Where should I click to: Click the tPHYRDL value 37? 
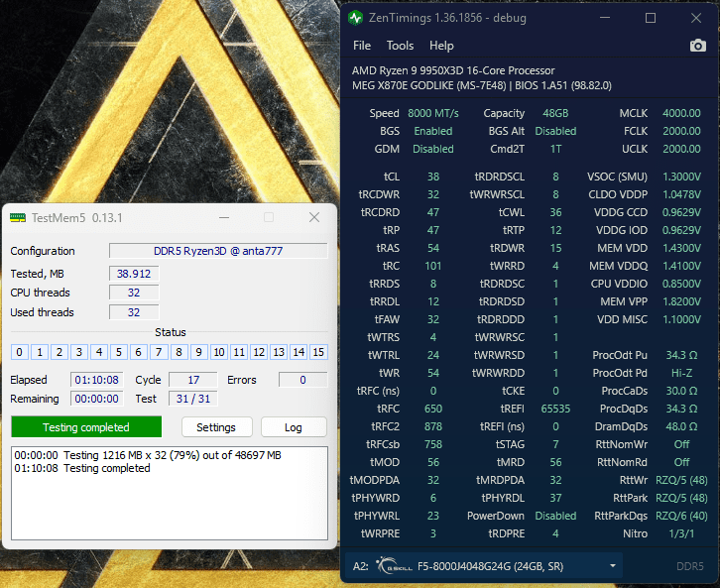coord(555,498)
